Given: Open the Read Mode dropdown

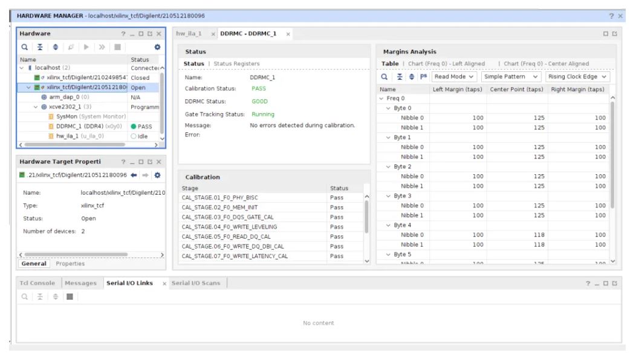Looking at the screenshot, I should click(x=454, y=77).
